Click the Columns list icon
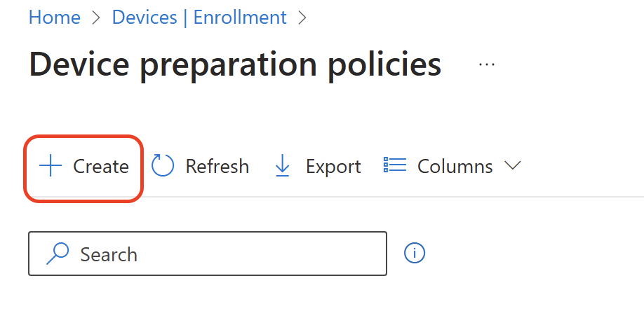This screenshot has height=318, width=644. [395, 165]
